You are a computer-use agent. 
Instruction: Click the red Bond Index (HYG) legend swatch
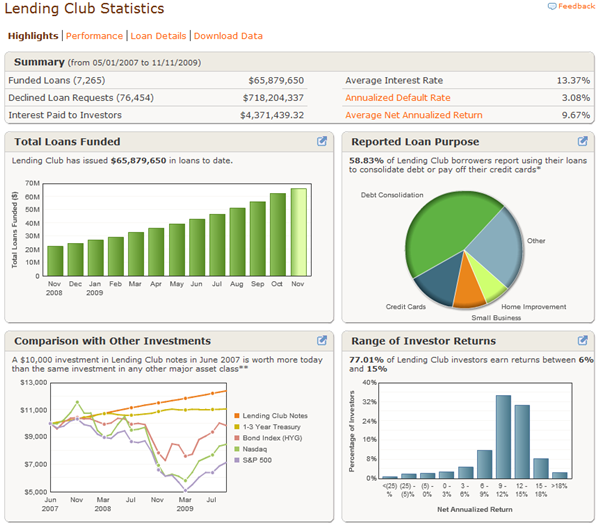click(x=237, y=438)
